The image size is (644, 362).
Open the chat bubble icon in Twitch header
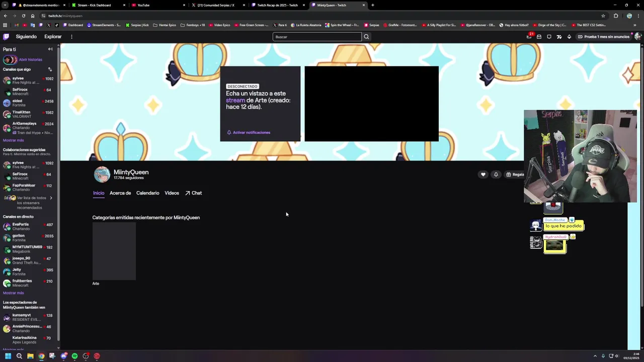(x=549, y=37)
